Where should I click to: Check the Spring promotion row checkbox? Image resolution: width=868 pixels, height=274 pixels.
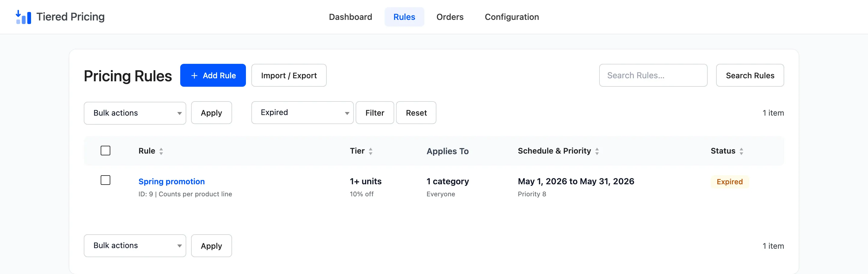click(105, 180)
